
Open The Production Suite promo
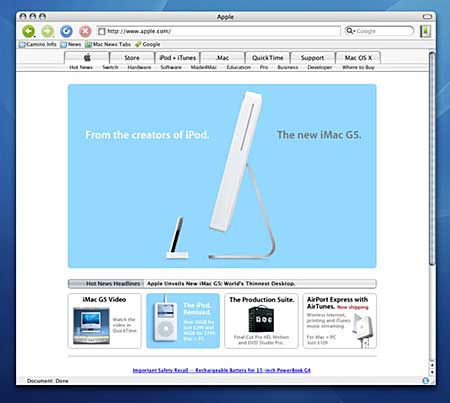pos(261,321)
